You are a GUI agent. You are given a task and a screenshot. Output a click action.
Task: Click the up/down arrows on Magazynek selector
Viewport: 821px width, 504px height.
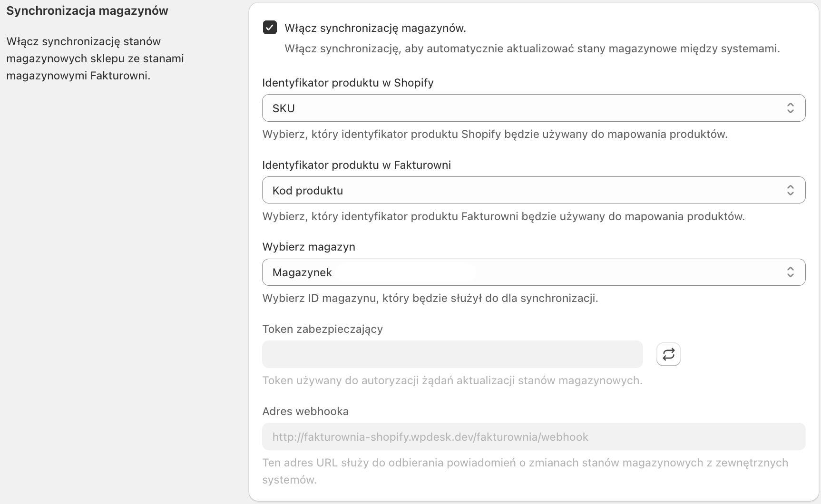click(x=790, y=272)
